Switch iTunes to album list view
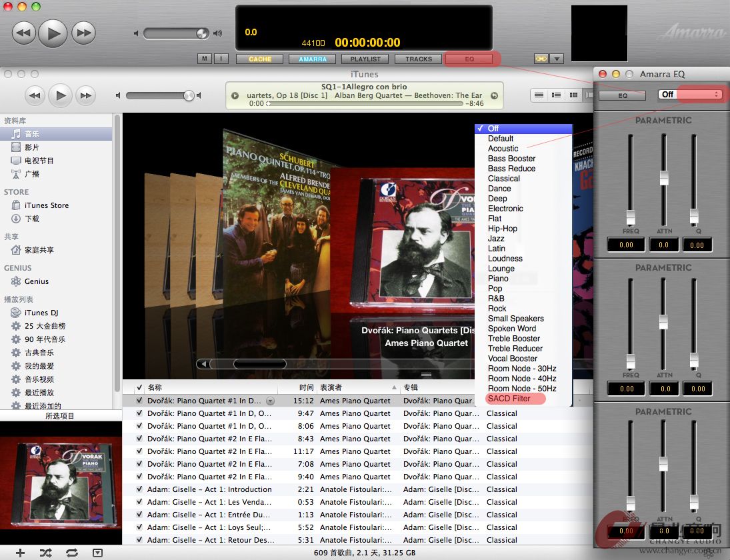 point(556,95)
